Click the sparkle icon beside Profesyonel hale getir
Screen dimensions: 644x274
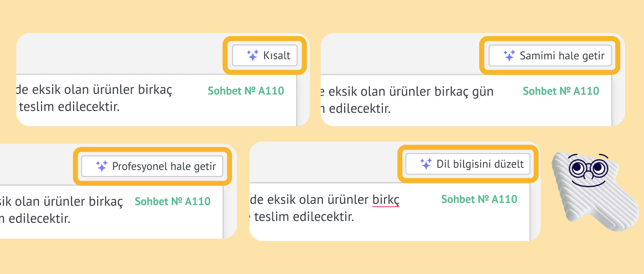[x=102, y=166]
